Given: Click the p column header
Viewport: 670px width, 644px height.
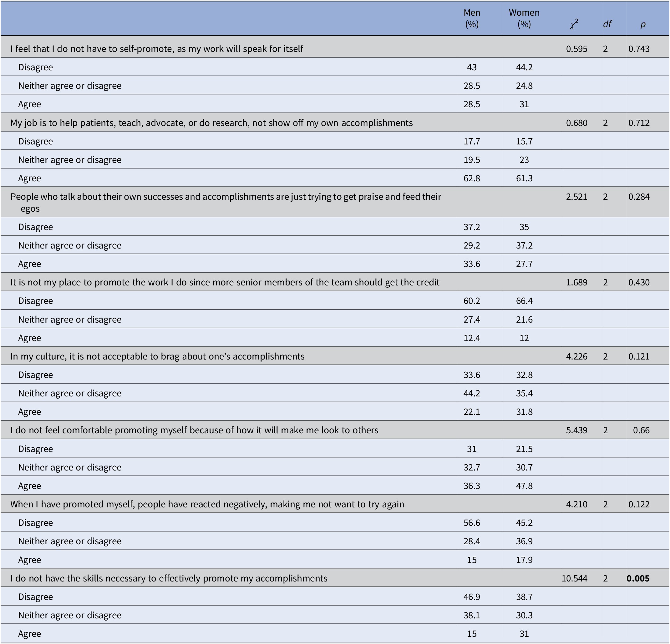Looking at the screenshot, I should pyautogui.click(x=643, y=24).
